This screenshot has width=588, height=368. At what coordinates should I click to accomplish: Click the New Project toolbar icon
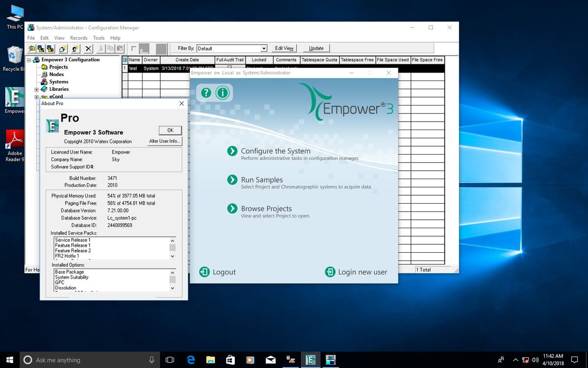62,48
